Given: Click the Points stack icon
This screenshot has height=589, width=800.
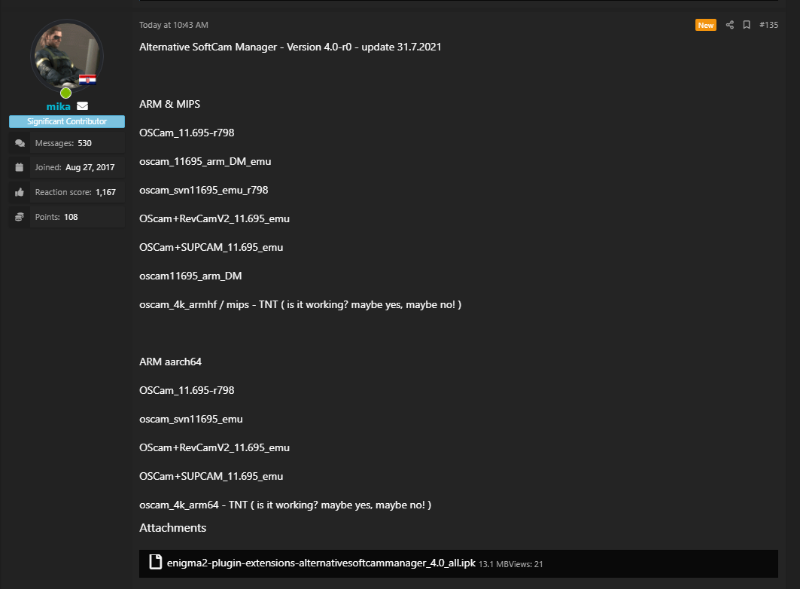Looking at the screenshot, I should [x=20, y=216].
